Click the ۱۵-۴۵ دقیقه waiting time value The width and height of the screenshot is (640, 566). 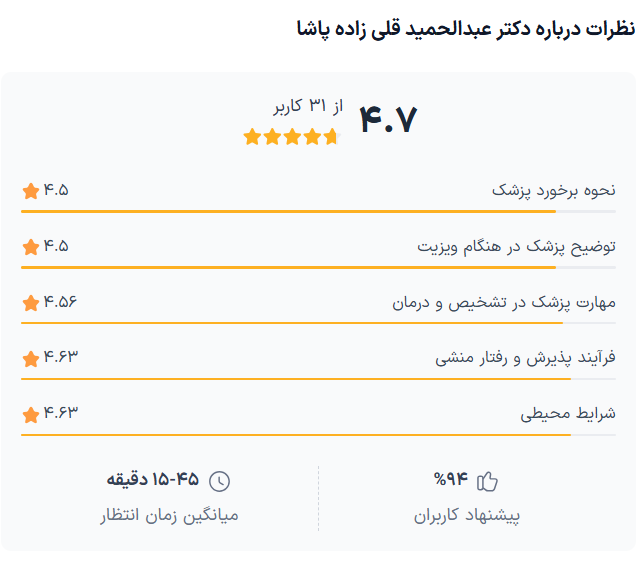coord(153,480)
